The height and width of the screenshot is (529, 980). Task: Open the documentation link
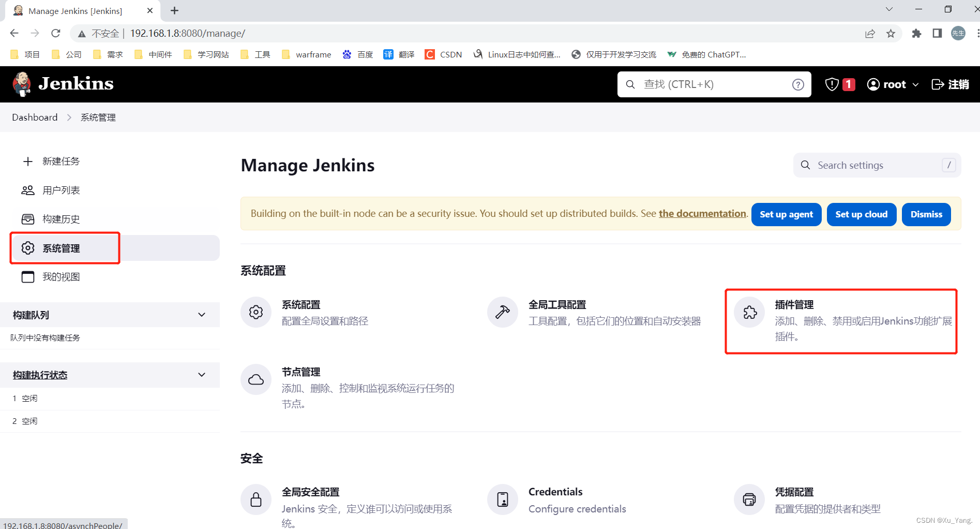pos(702,213)
